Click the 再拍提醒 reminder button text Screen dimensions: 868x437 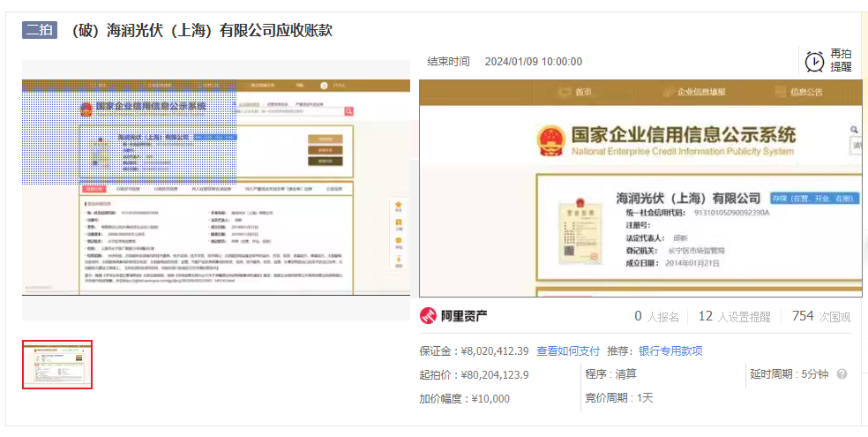coord(841,60)
